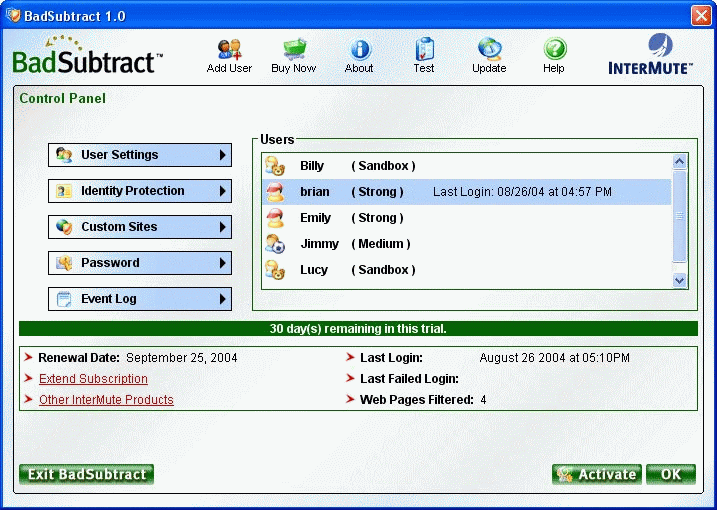Click the Add User toolbar icon
Screen dimensions: 717x510
point(229,49)
